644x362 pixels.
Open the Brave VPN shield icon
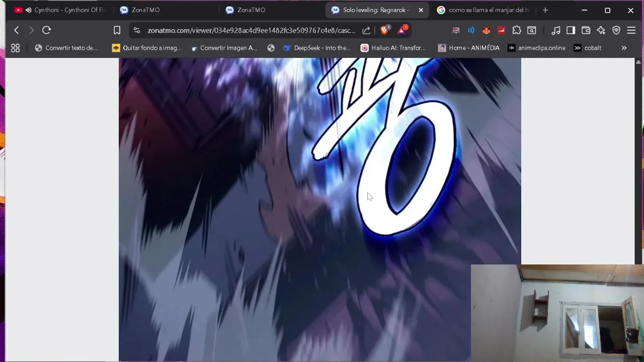(616, 30)
